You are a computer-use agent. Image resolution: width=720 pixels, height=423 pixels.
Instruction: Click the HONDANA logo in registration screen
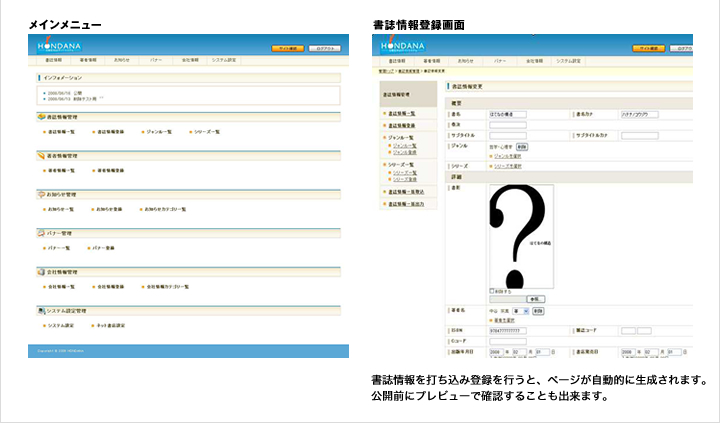click(402, 45)
